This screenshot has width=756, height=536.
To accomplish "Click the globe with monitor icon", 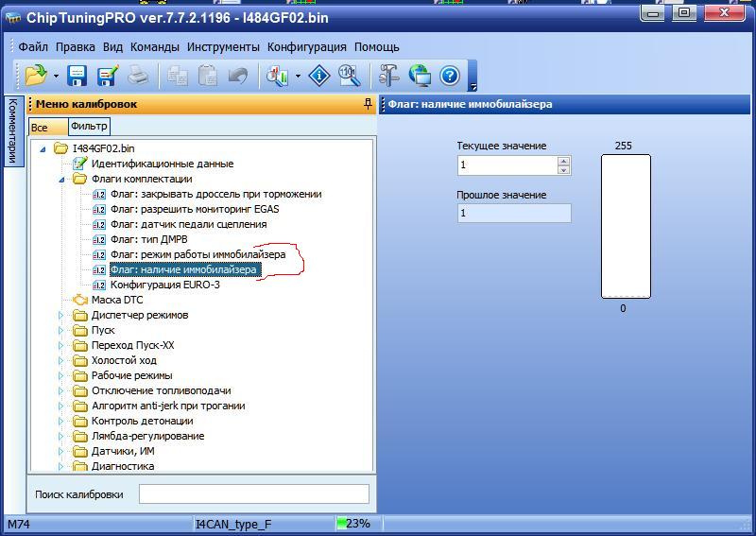I will coord(420,76).
